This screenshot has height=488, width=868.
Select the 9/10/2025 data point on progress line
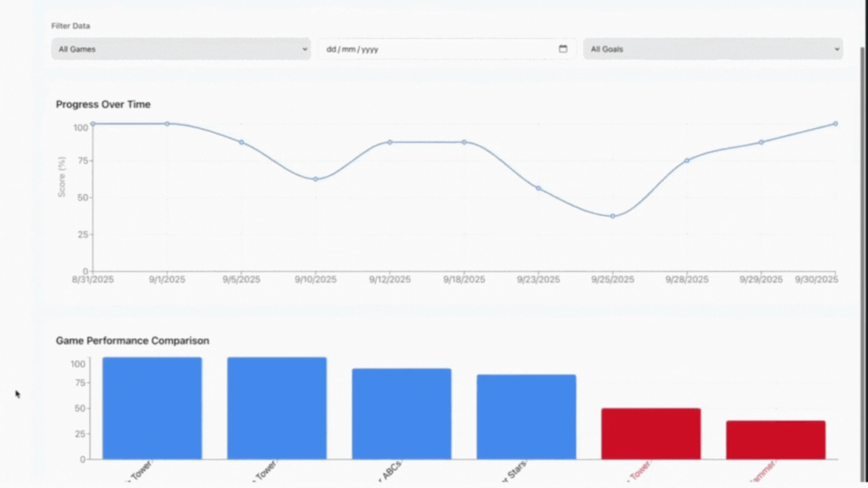click(x=315, y=179)
